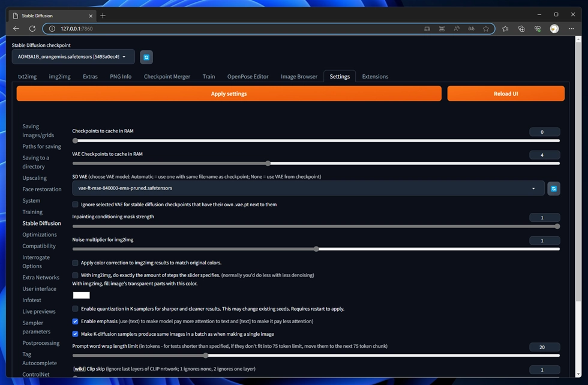Click the Checkpoints to cache number field
The image size is (588, 385).
click(x=545, y=132)
